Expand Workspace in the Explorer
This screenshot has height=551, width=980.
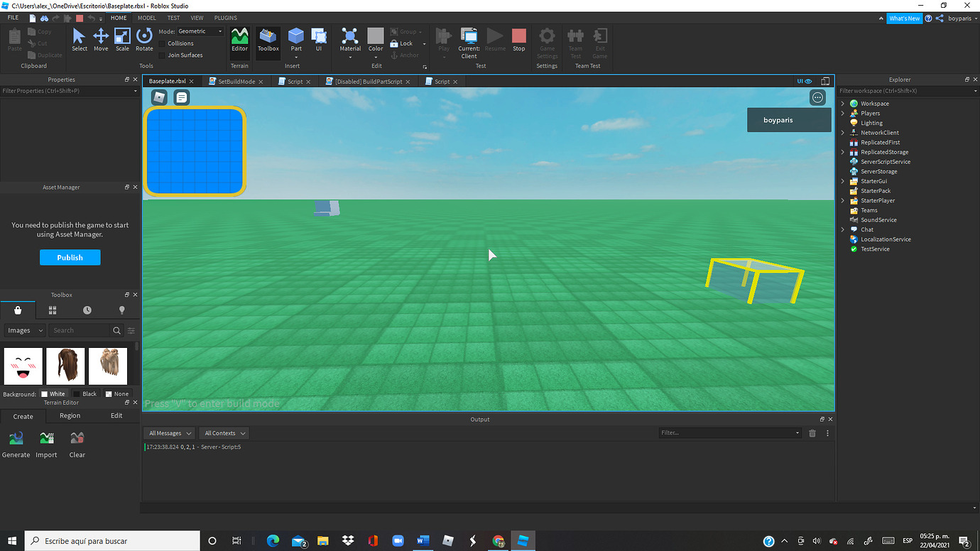point(842,103)
